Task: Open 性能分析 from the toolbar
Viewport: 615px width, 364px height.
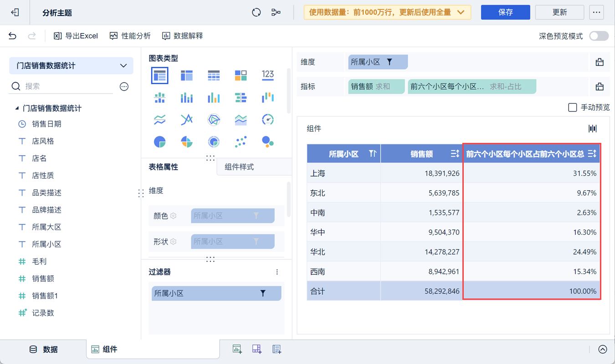Action: (x=130, y=36)
